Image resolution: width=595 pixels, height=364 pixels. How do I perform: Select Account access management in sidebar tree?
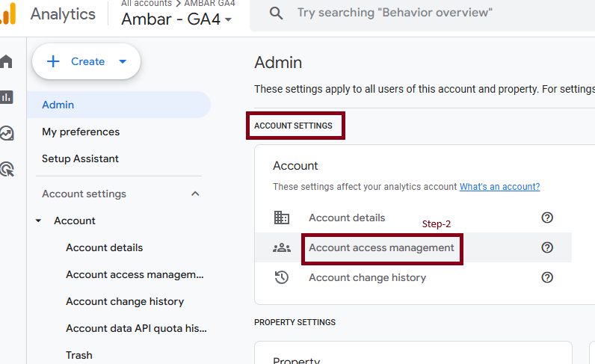point(135,274)
